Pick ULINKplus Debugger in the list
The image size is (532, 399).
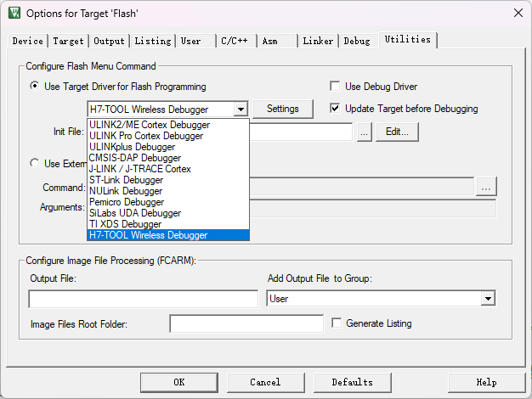[x=168, y=147]
